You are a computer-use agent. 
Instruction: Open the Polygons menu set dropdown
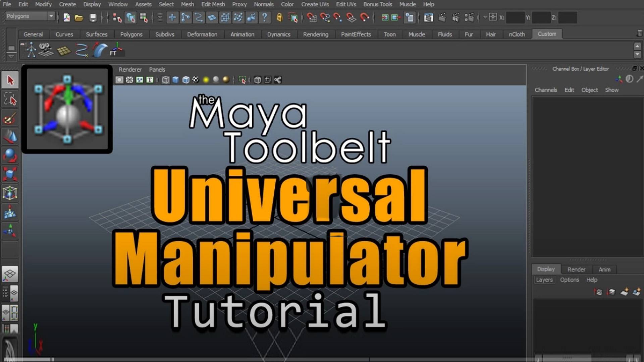30,16
